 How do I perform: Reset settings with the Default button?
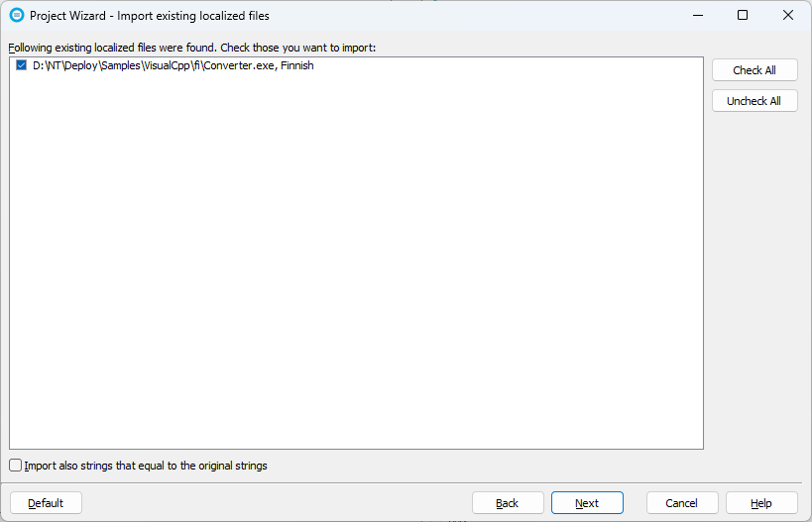point(46,503)
